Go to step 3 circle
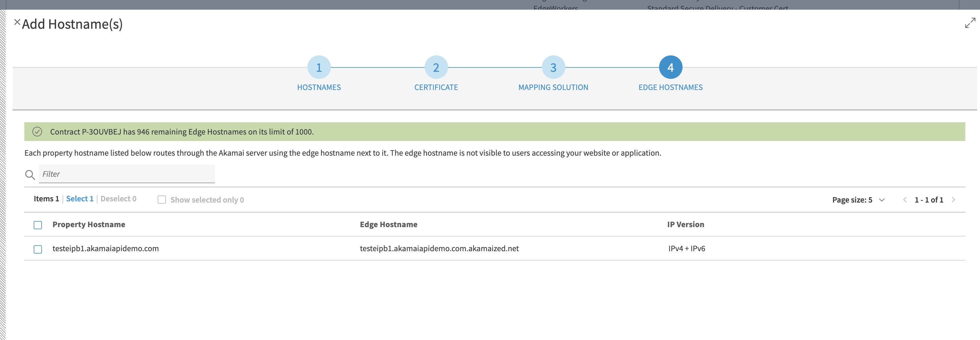Viewport: 980px width, 340px height. [x=553, y=67]
